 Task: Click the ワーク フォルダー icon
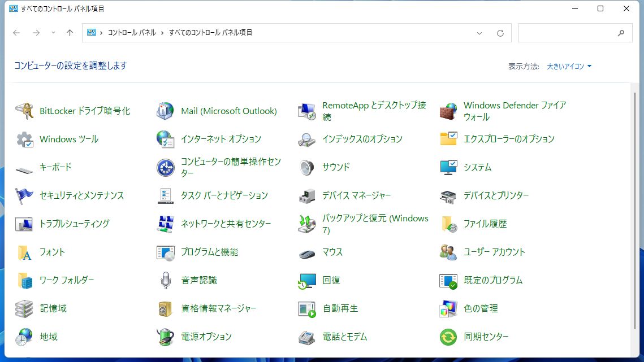click(x=24, y=280)
